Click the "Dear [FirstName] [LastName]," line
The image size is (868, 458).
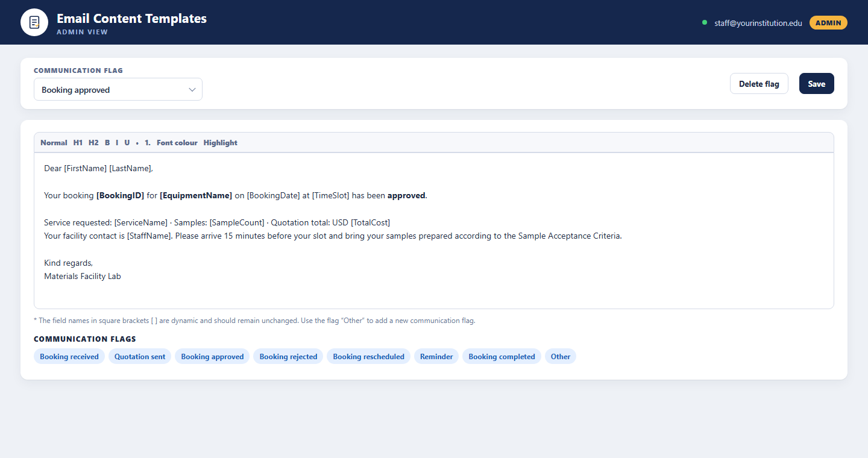(98, 168)
